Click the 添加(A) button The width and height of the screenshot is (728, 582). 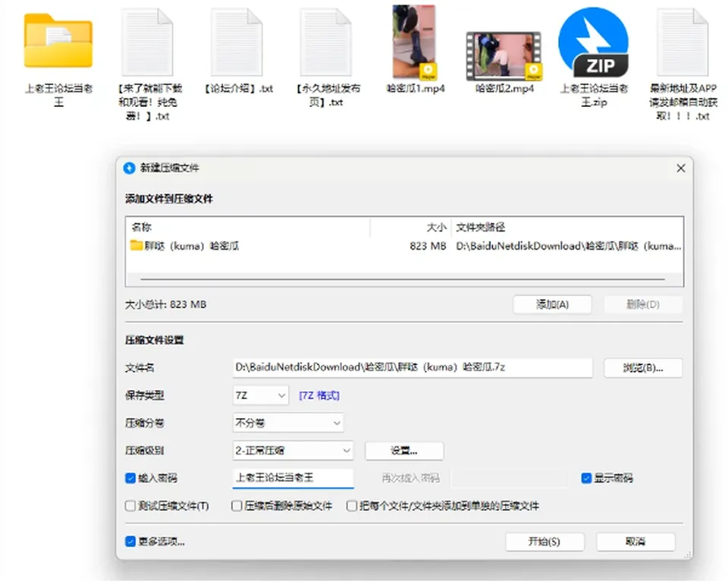click(553, 305)
